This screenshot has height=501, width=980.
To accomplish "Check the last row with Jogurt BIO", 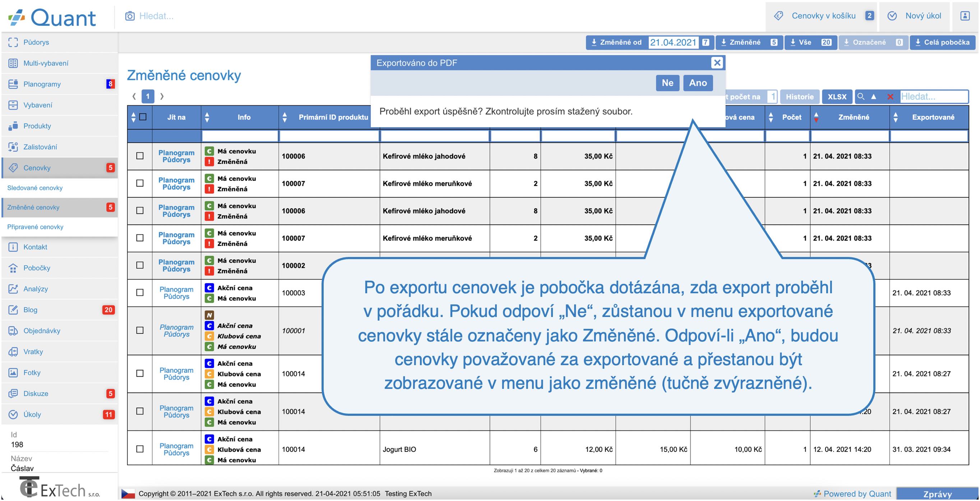I will (x=140, y=449).
